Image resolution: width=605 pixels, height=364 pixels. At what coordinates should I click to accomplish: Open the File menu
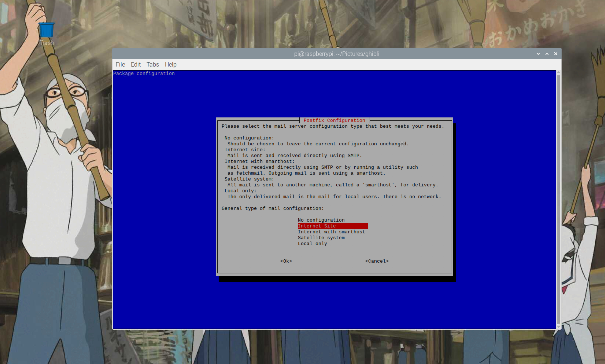click(x=120, y=65)
